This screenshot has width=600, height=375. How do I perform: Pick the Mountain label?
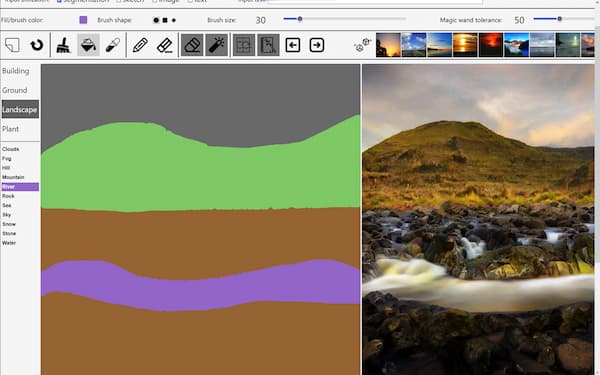[x=13, y=177]
